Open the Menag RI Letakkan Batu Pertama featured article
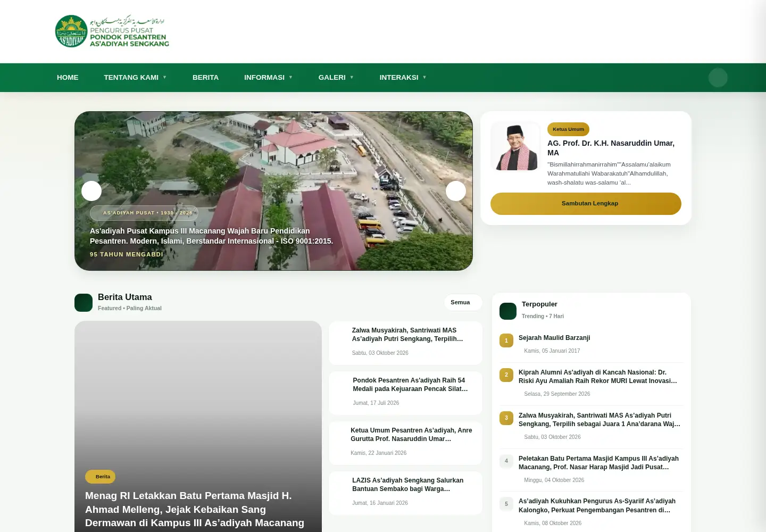The image size is (766, 532). [x=195, y=509]
